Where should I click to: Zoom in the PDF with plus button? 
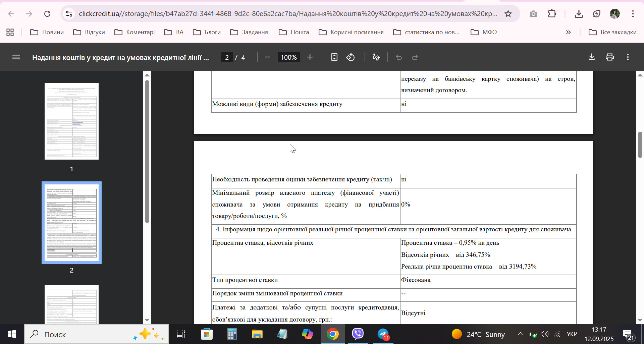coord(310,57)
